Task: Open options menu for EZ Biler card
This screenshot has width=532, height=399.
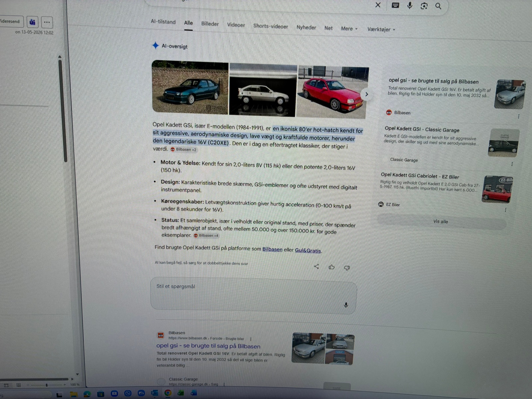Action: click(x=505, y=210)
